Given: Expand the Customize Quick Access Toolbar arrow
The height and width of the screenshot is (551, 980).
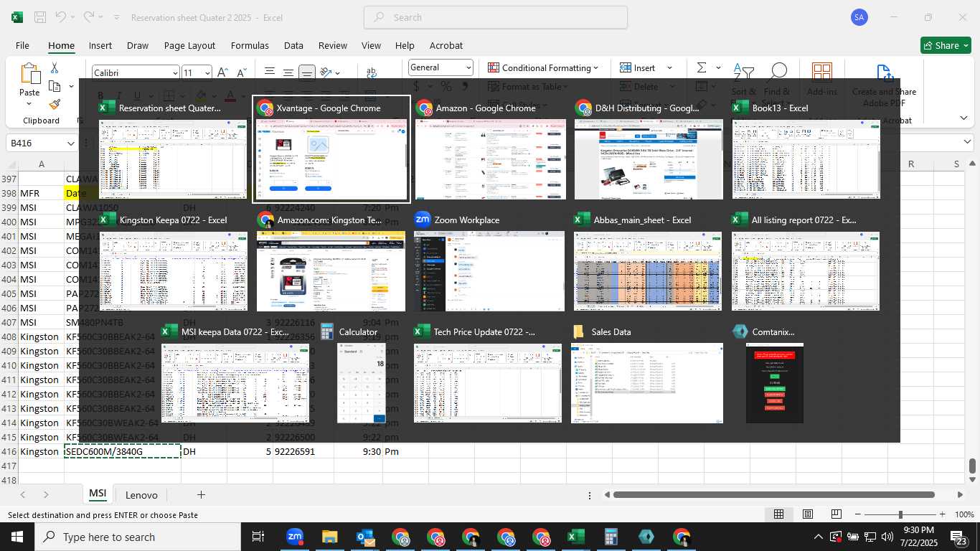Looking at the screenshot, I should click(x=116, y=17).
